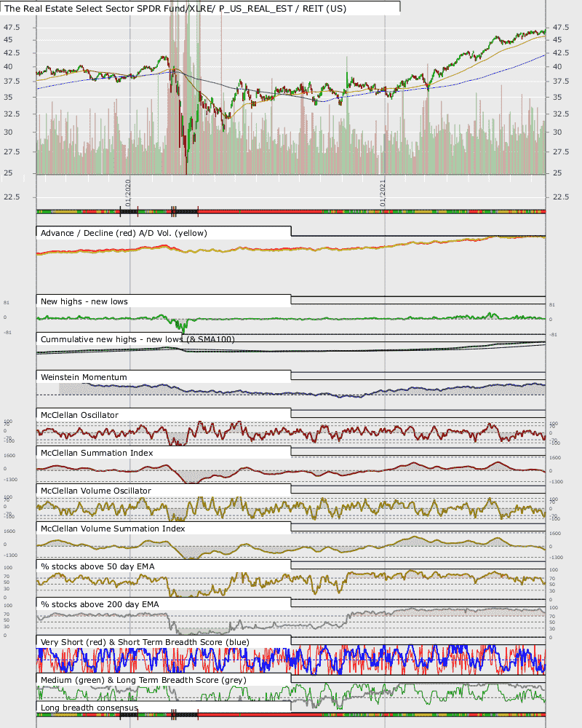Click the -81 label right of New highs panel
The image size is (582, 728).
553,334
